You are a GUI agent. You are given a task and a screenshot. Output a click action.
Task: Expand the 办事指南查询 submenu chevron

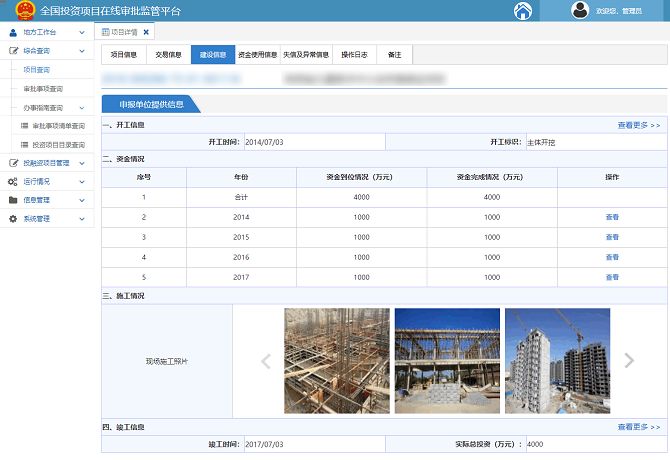click(81, 106)
